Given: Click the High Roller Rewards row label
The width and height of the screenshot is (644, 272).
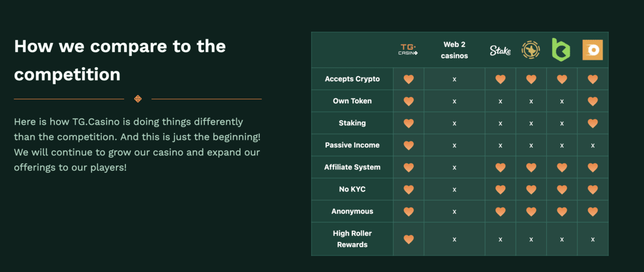Looking at the screenshot, I should [x=352, y=239].
